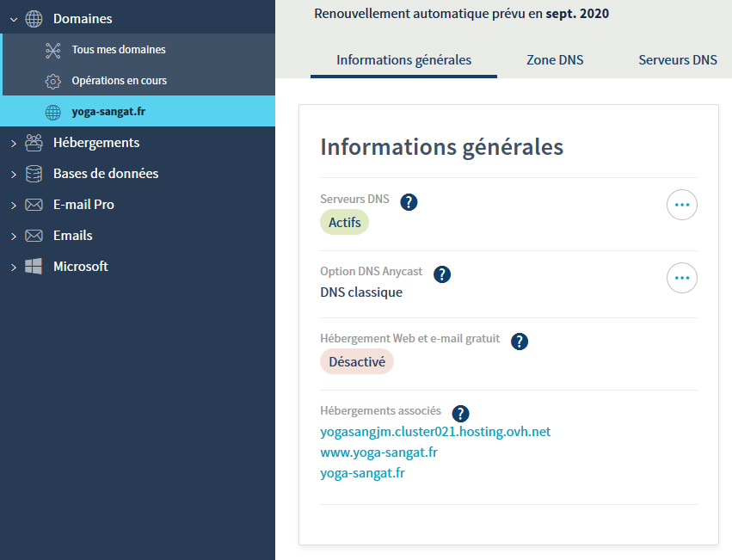Click the globe icon next to Domaines
732x560 pixels.
click(x=34, y=19)
